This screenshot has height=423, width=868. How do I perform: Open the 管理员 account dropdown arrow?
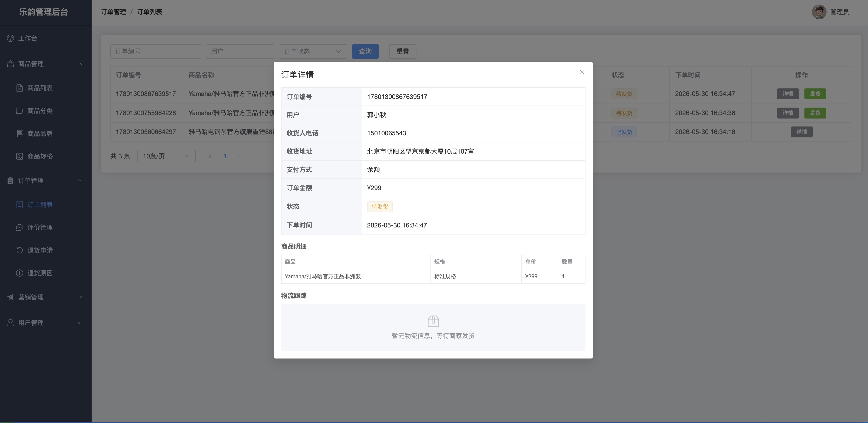[858, 12]
